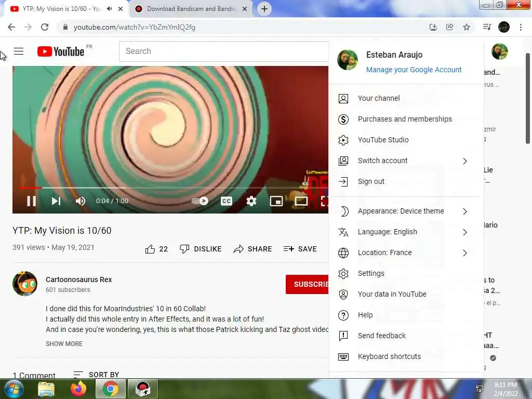
Task: Open the Chrome three-dot menu
Action: coord(521,27)
